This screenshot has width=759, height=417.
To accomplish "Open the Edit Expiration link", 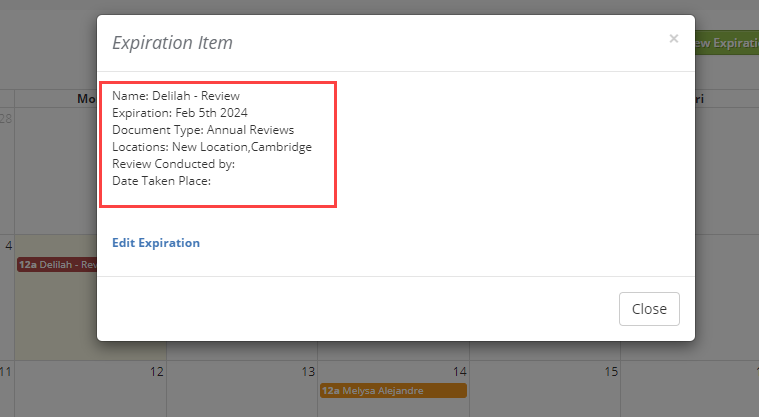I will coord(156,243).
